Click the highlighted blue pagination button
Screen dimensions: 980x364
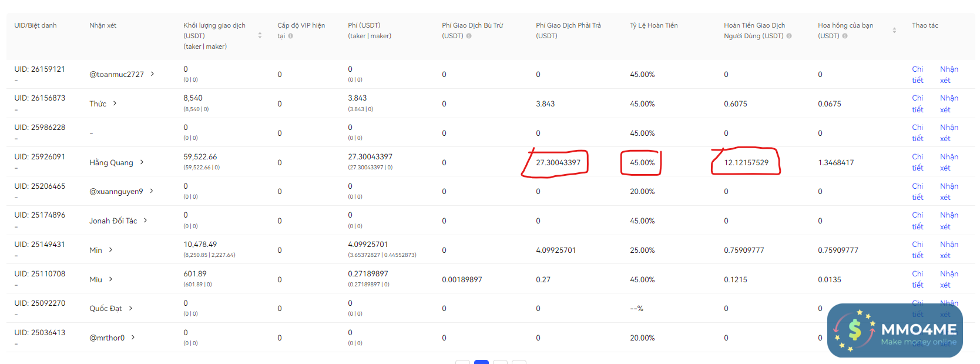(x=481, y=362)
